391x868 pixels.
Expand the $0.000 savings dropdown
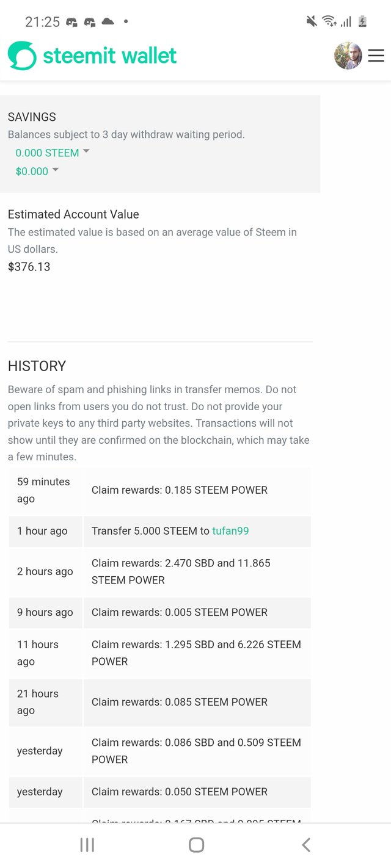tap(37, 171)
